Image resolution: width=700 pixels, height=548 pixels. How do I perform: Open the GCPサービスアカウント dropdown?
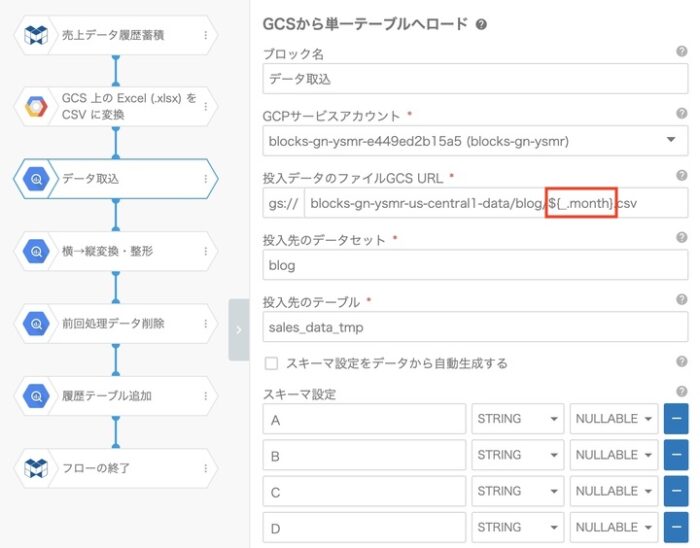click(473, 141)
